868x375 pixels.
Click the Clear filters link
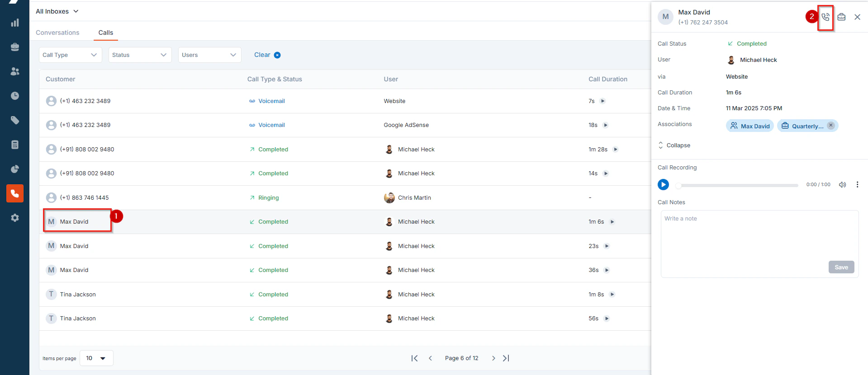[262, 55]
